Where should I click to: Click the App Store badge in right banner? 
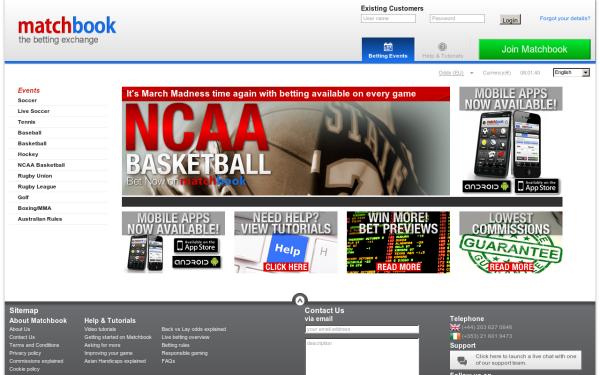(536, 186)
